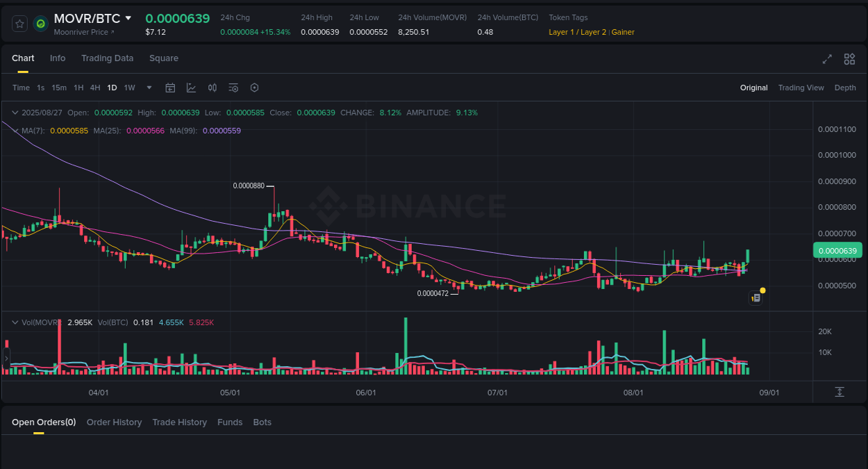Open the Order History tab
The width and height of the screenshot is (868, 469).
point(114,422)
